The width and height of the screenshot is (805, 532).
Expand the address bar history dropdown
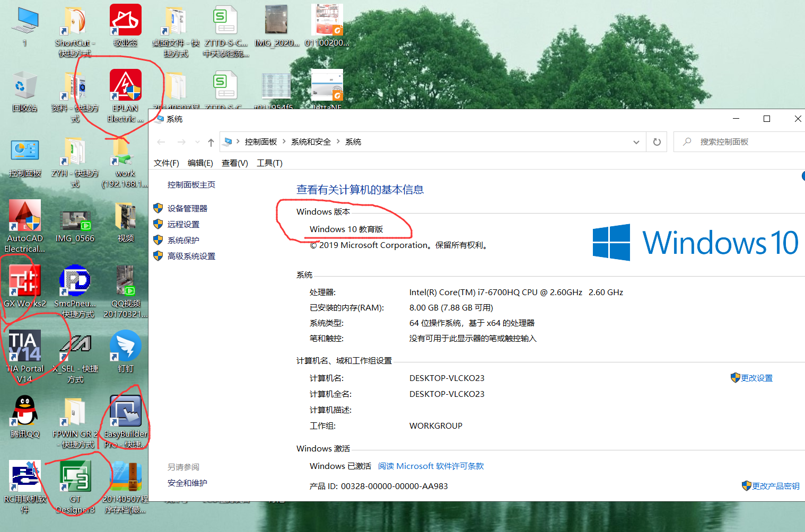coord(636,142)
